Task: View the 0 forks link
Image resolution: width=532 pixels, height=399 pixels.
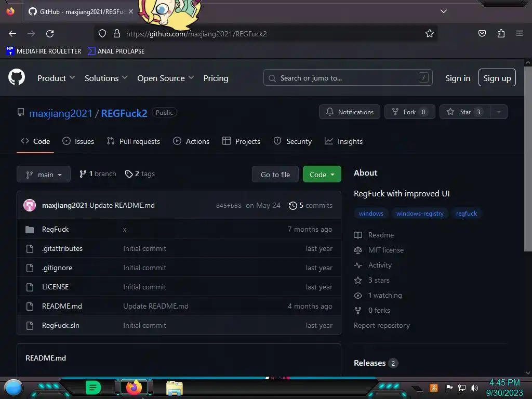Action: pos(372,310)
